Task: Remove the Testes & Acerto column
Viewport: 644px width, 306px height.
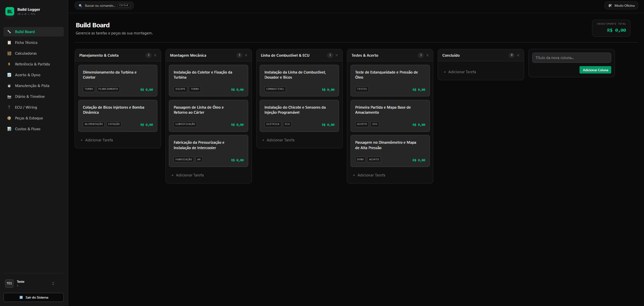Action: 428,55
